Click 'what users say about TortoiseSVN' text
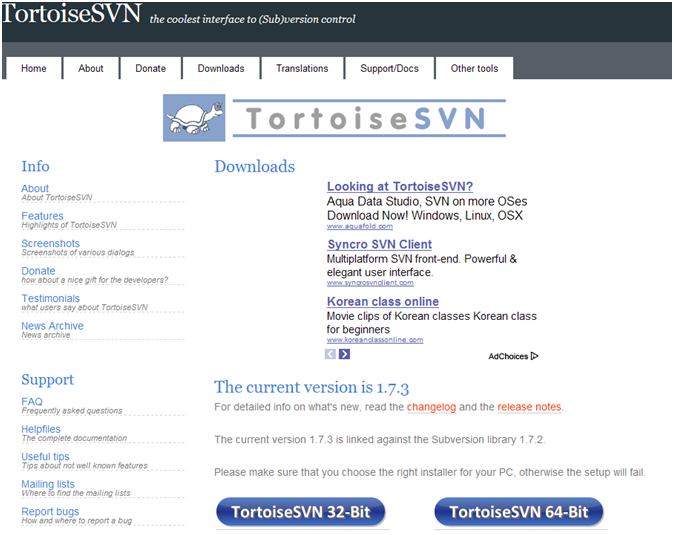Image resolution: width=674 pixels, height=535 pixels. (x=85, y=308)
